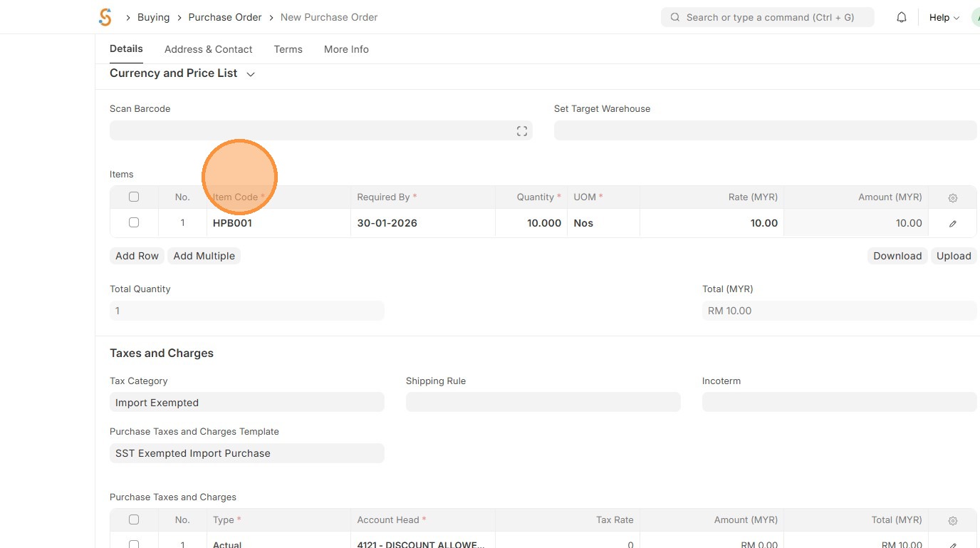Click the orange S app logo

(x=105, y=17)
